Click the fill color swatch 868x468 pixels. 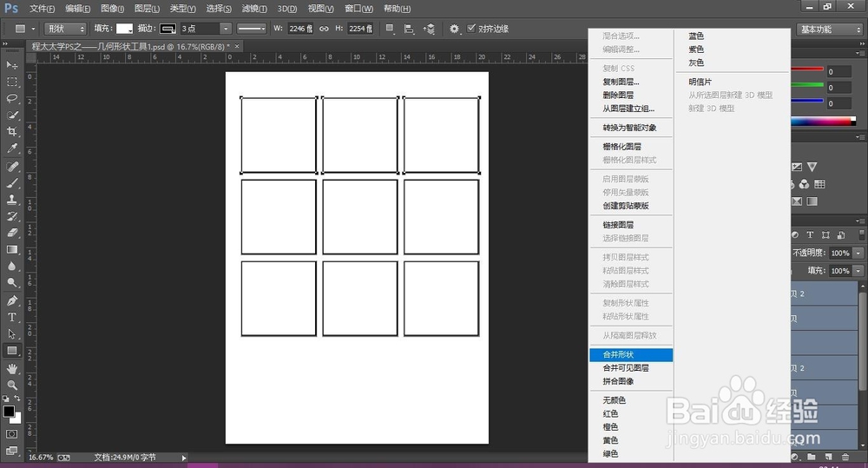124,29
